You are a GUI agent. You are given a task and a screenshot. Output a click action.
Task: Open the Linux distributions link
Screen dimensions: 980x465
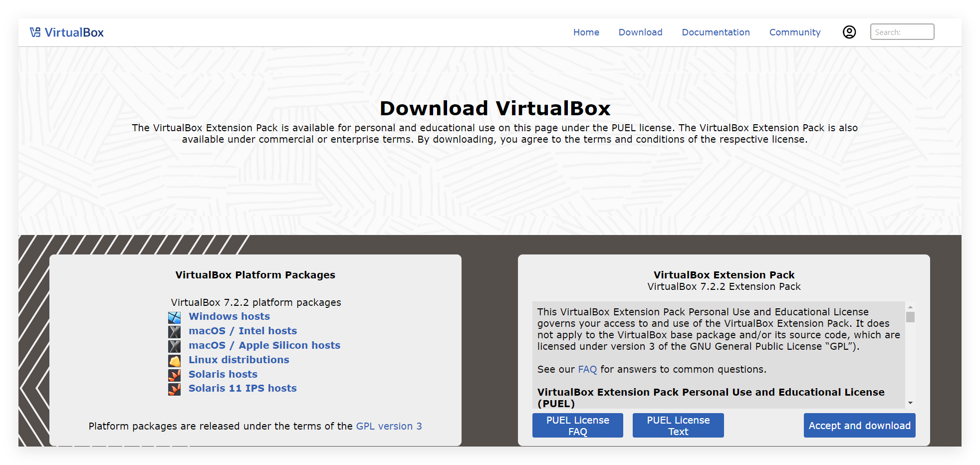[x=239, y=360]
